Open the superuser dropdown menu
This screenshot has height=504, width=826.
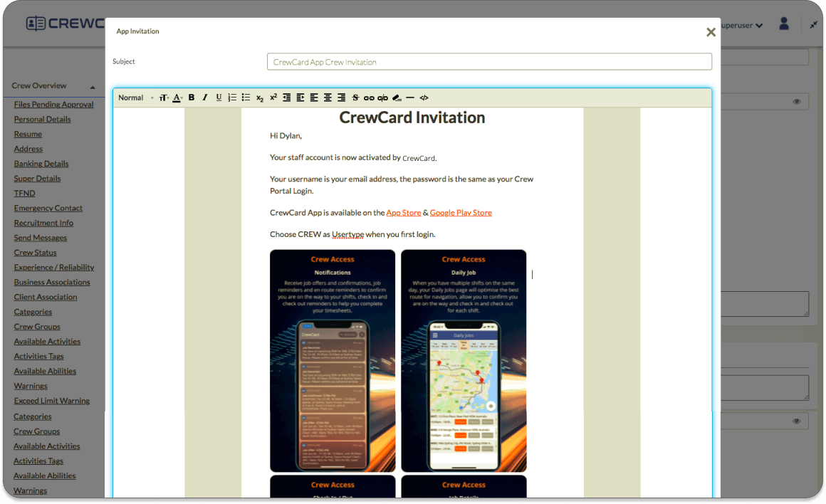pyautogui.click(x=742, y=26)
